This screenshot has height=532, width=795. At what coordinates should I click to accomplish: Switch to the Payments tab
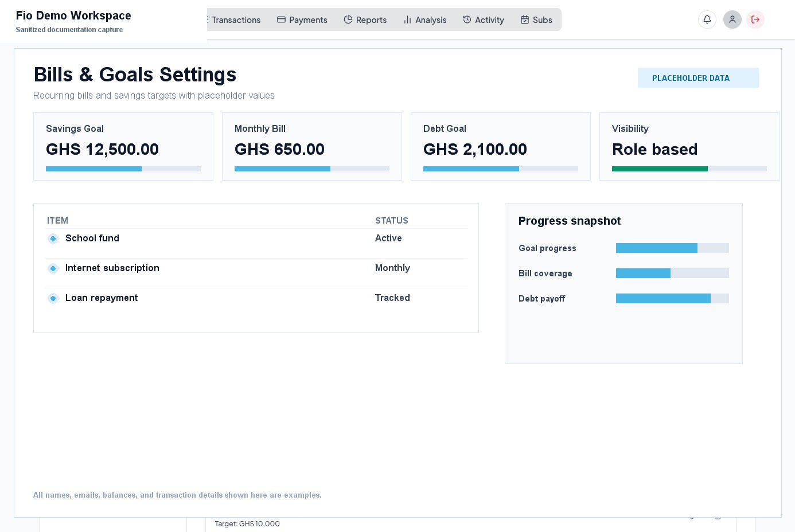(302, 19)
